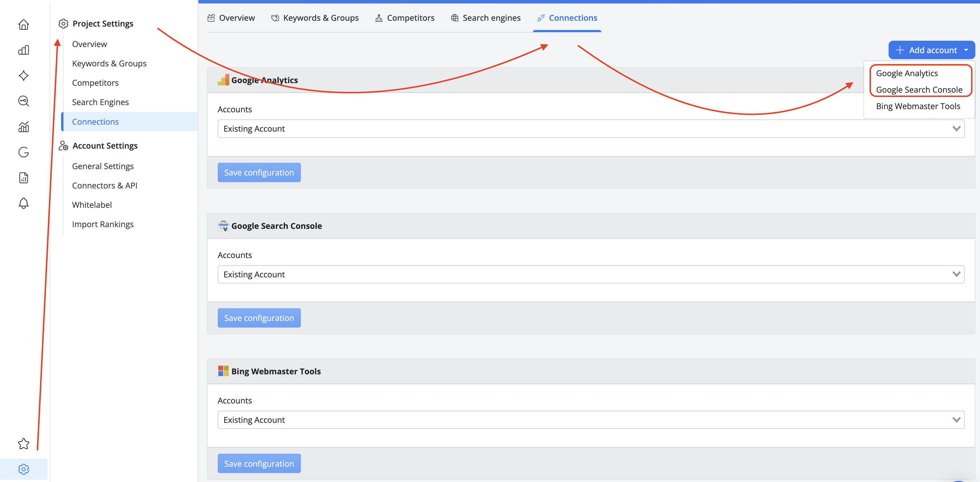Save configuration for Google Analytics

click(x=259, y=173)
